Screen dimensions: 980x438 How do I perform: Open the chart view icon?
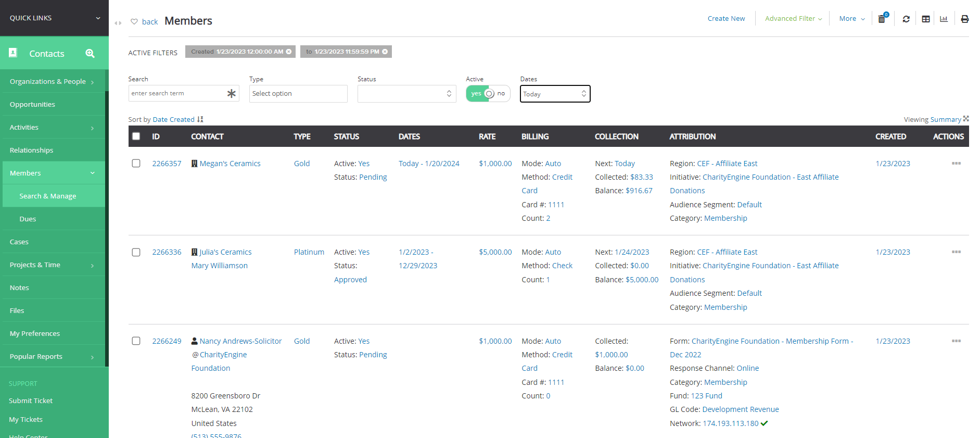944,19
